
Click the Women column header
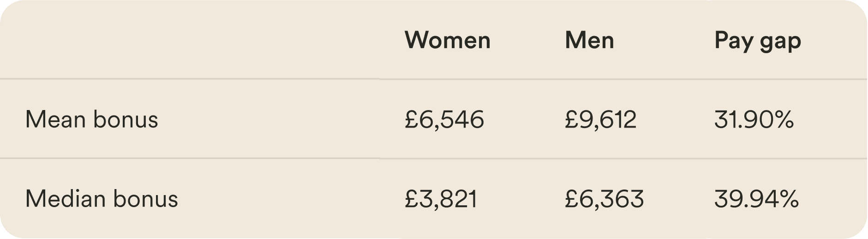[447, 40]
